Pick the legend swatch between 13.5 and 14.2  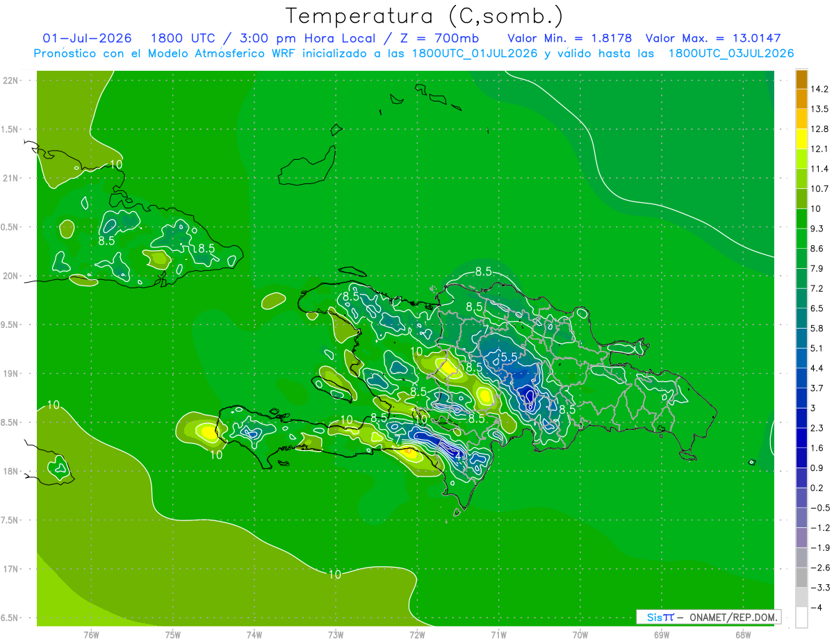click(801, 99)
